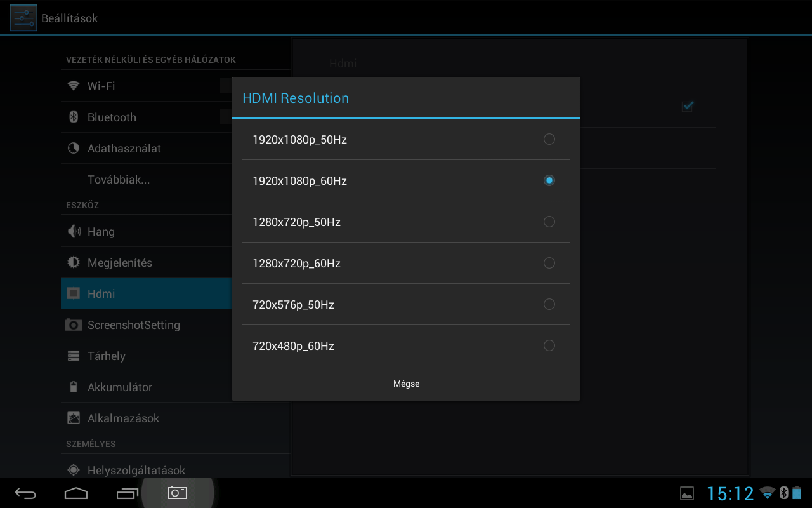Open the Recent apps icon

127,493
